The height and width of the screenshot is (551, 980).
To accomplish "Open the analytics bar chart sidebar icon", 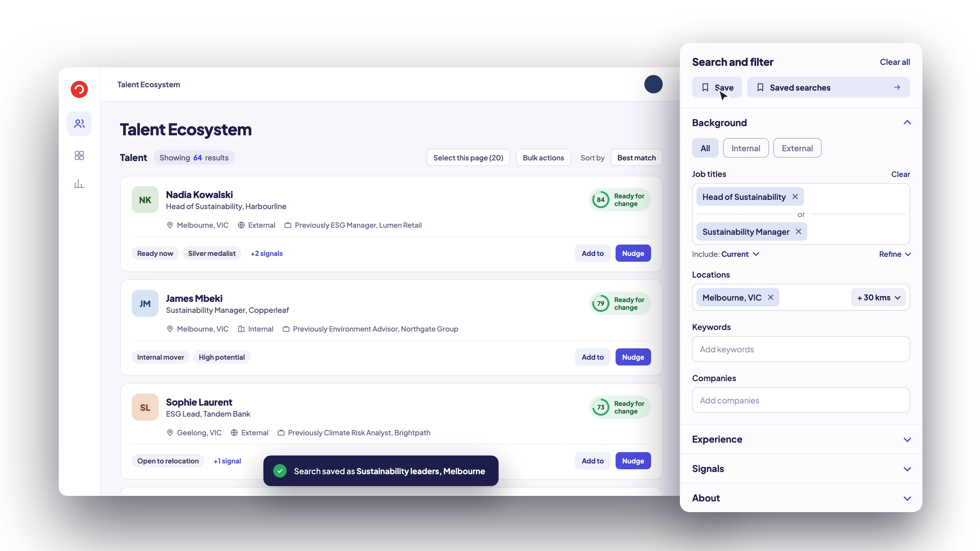I will 79,184.
